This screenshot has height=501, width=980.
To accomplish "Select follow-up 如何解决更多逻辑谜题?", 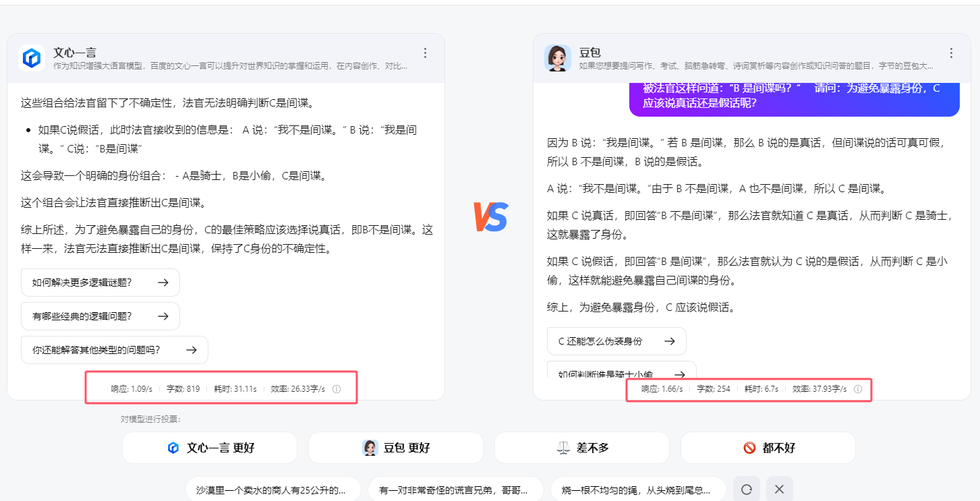I will coord(100,283).
